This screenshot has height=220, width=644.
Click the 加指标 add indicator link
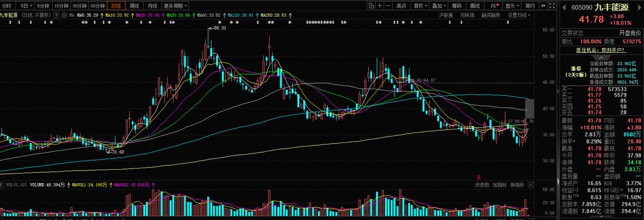500,185
